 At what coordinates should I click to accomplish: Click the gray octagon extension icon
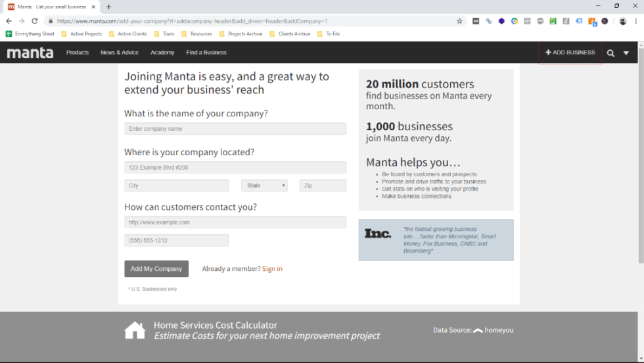pos(540,21)
